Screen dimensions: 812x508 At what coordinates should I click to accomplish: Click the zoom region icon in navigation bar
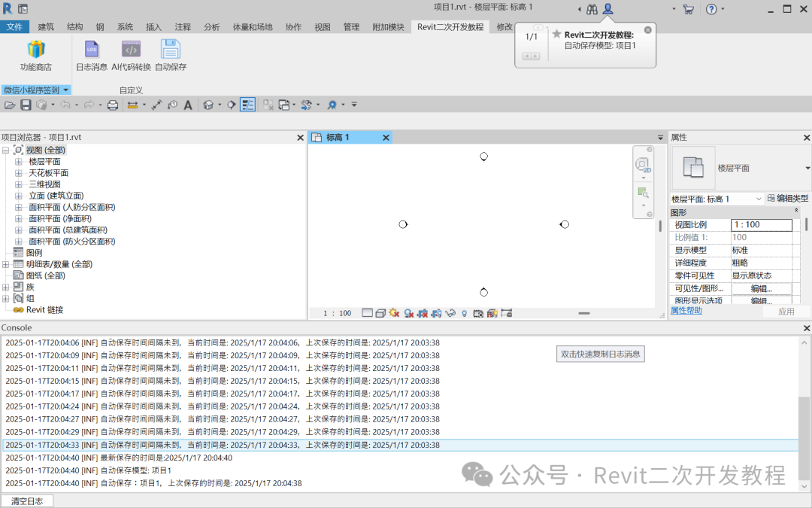click(643, 193)
